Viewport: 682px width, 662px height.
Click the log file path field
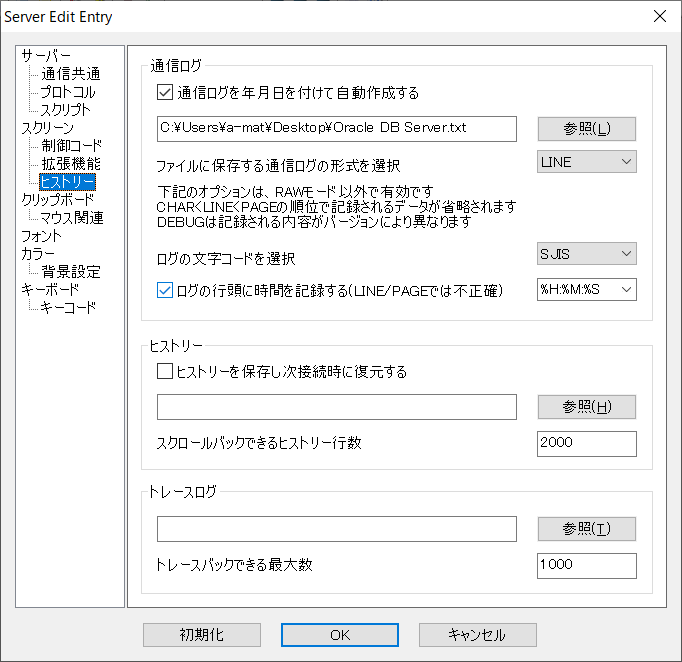[337, 129]
